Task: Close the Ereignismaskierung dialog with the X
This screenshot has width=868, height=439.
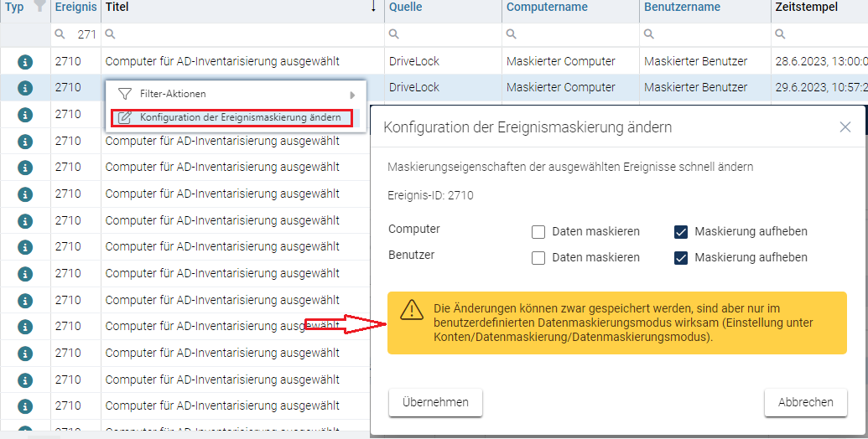Action: [x=845, y=127]
